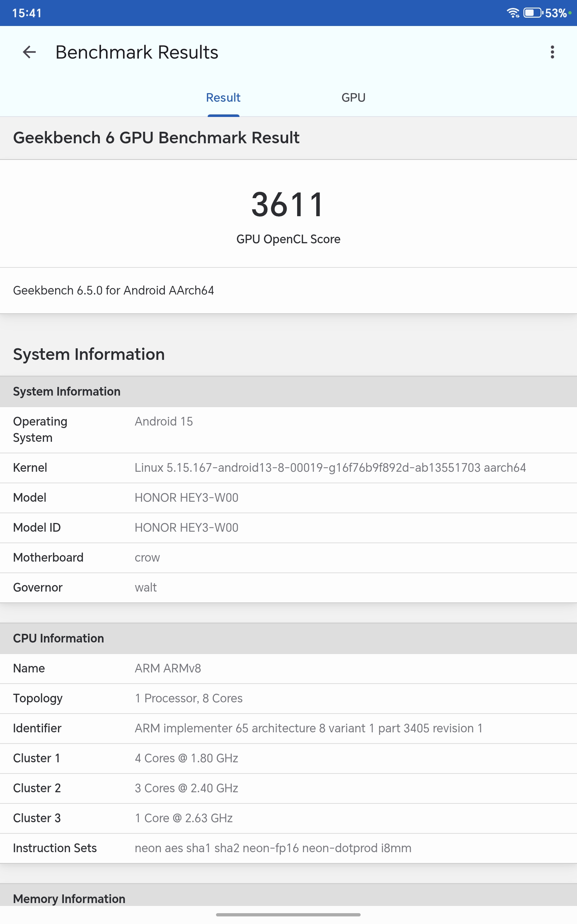Screen dimensions: 577x924
Task: Select the Result tab
Action: [223, 98]
